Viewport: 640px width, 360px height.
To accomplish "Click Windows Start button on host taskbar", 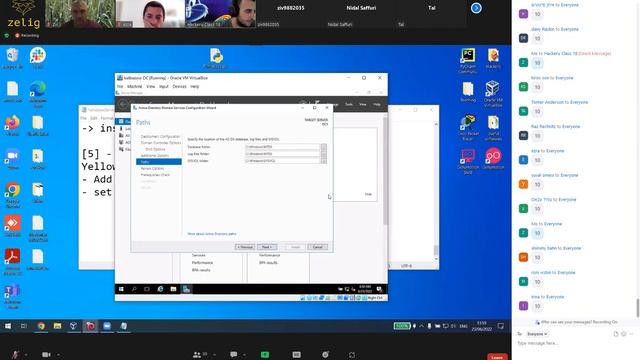I will point(8,326).
